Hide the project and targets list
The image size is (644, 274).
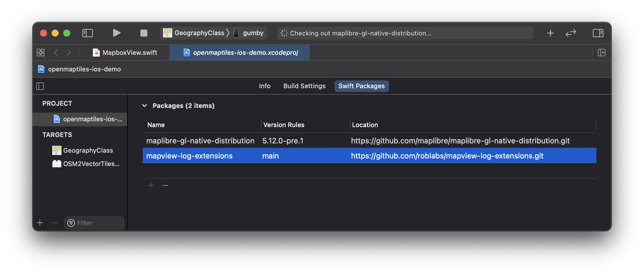[x=40, y=86]
